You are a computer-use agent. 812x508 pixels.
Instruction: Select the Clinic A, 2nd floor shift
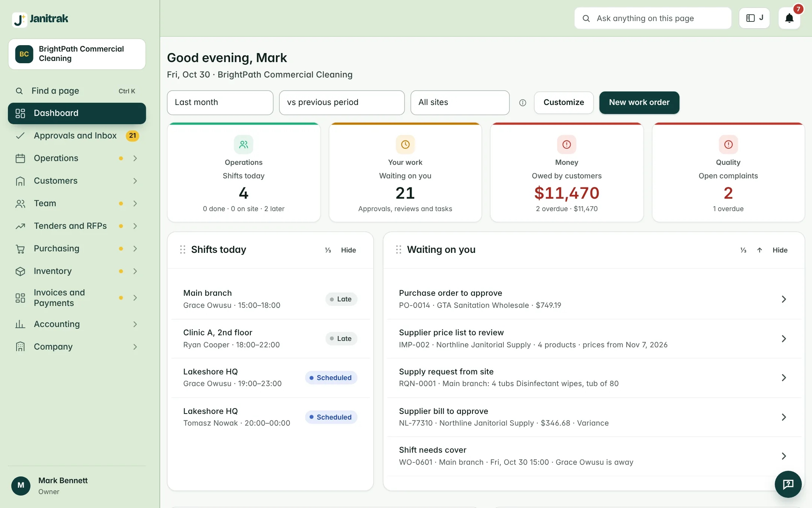click(270, 339)
